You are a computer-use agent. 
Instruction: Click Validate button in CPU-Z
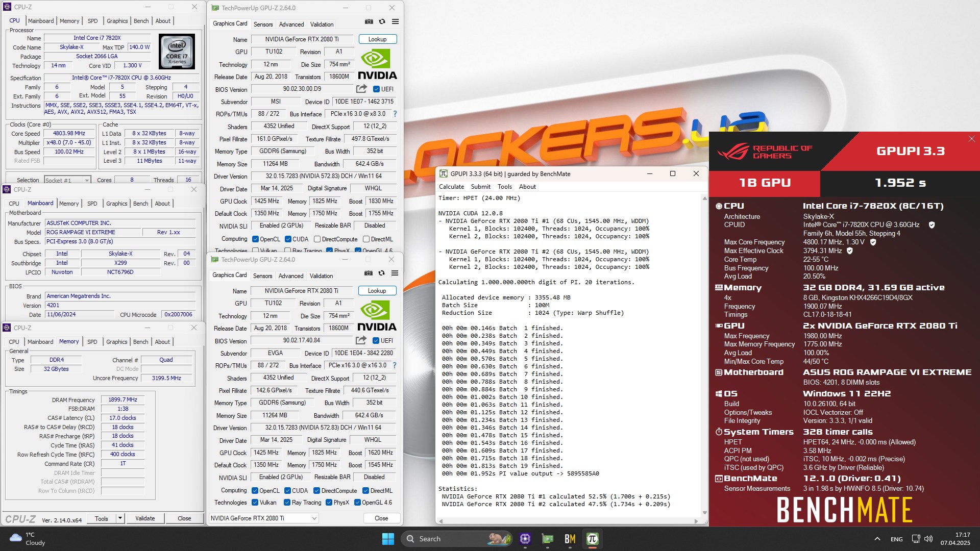145,518
